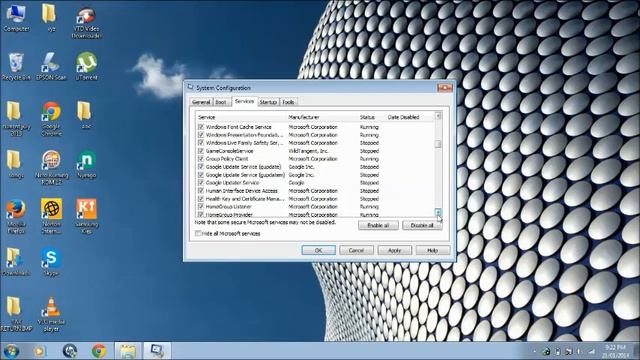Select WildTangent, Inc. manufacturer cell
This screenshot has width=640, height=360.
pyautogui.click(x=308, y=151)
